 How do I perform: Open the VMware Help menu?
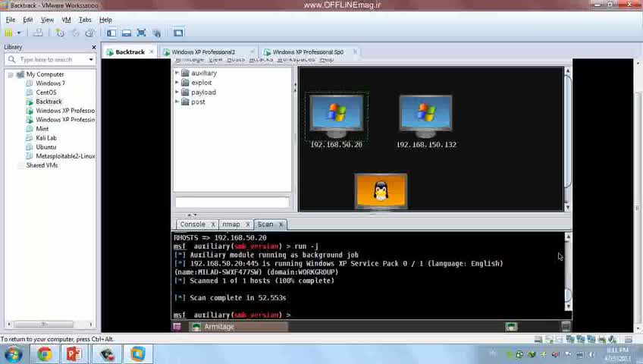tap(105, 20)
